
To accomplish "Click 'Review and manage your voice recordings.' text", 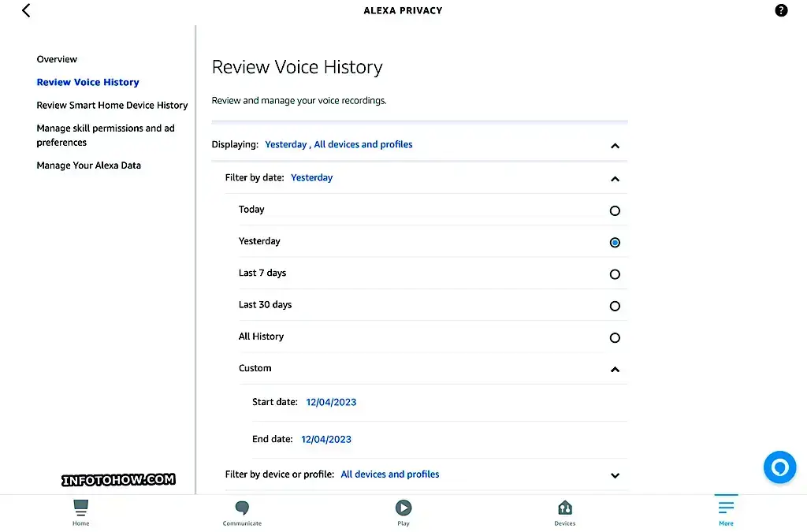I will [299, 101].
